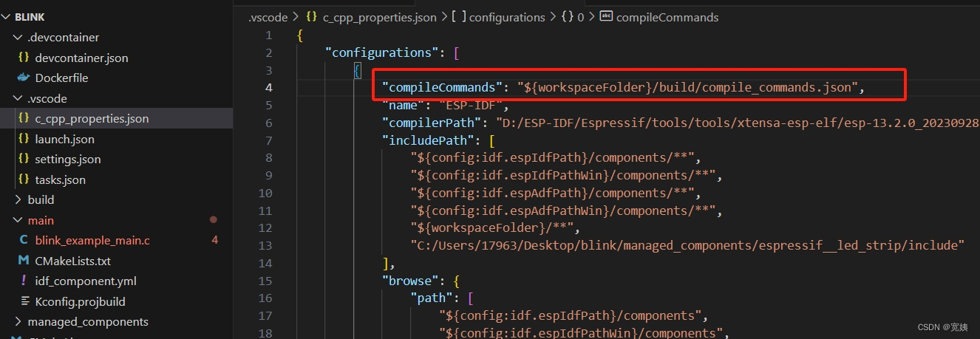Image resolution: width=980 pixels, height=339 pixels.
Task: Click the "compileCommands" key on line 4
Action: [x=442, y=87]
